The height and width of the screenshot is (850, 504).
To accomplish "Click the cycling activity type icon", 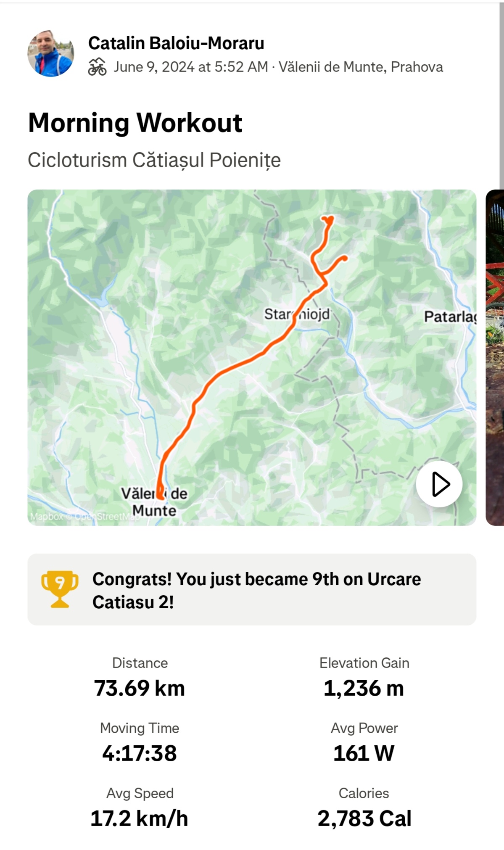I will pyautogui.click(x=97, y=67).
